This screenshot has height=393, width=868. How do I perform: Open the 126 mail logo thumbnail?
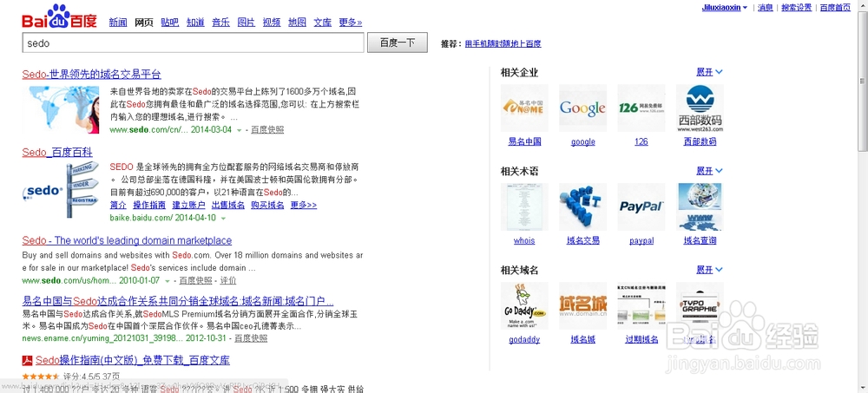pos(641,108)
